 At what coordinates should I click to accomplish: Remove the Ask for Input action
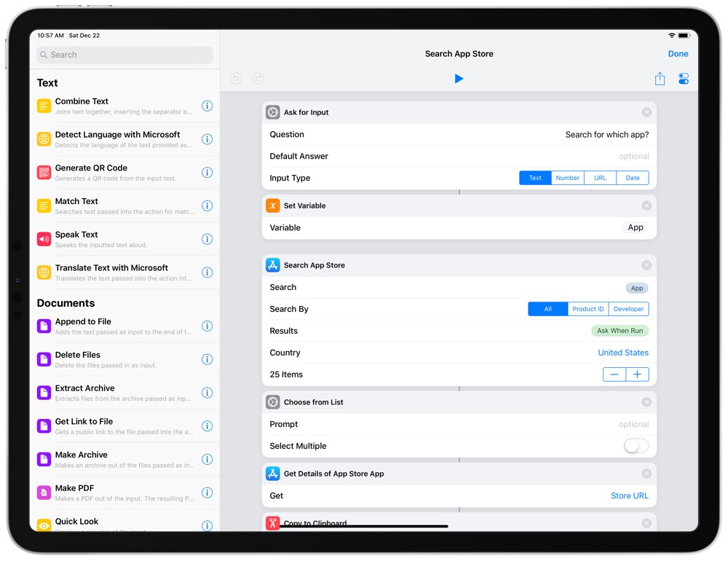(646, 112)
